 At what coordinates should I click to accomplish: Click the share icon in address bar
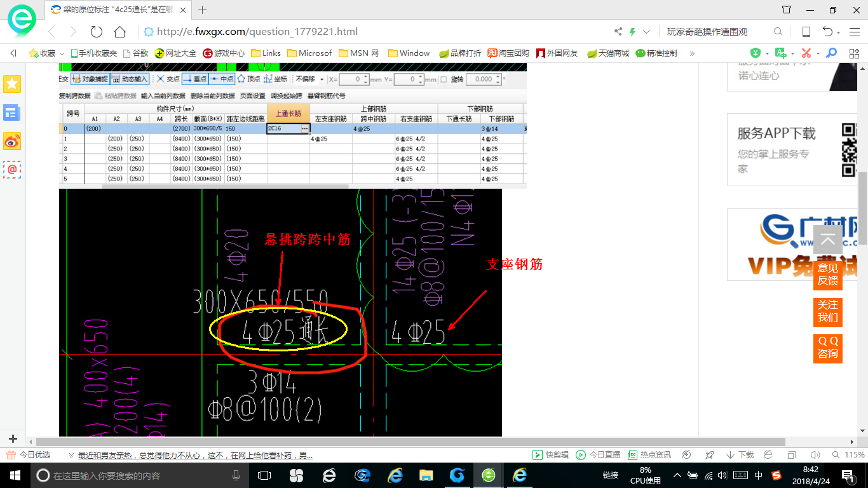pos(618,32)
